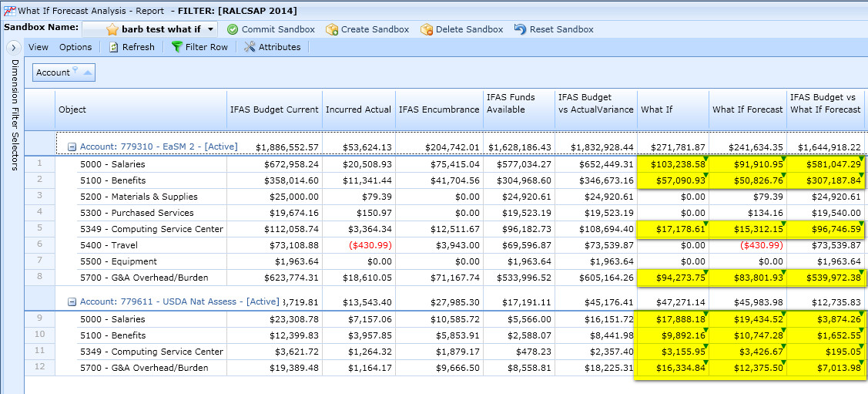Open the Options menu
The height and width of the screenshot is (394, 868).
pyautogui.click(x=75, y=47)
